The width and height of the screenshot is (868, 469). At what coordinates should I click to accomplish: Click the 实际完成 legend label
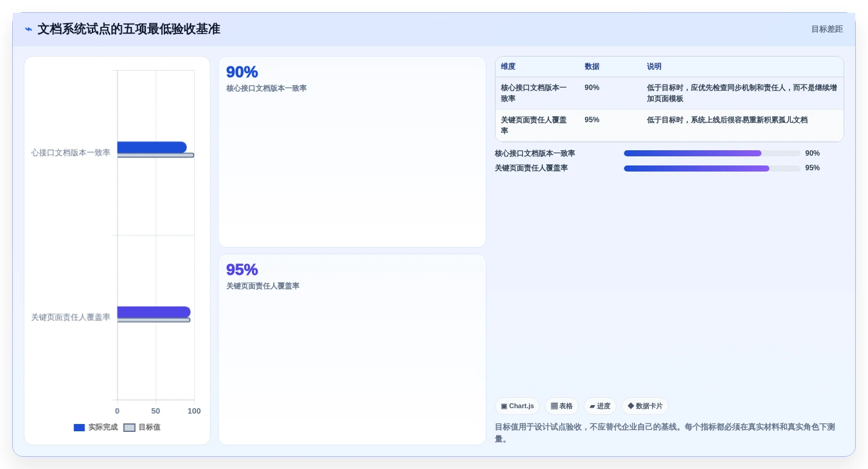103,428
